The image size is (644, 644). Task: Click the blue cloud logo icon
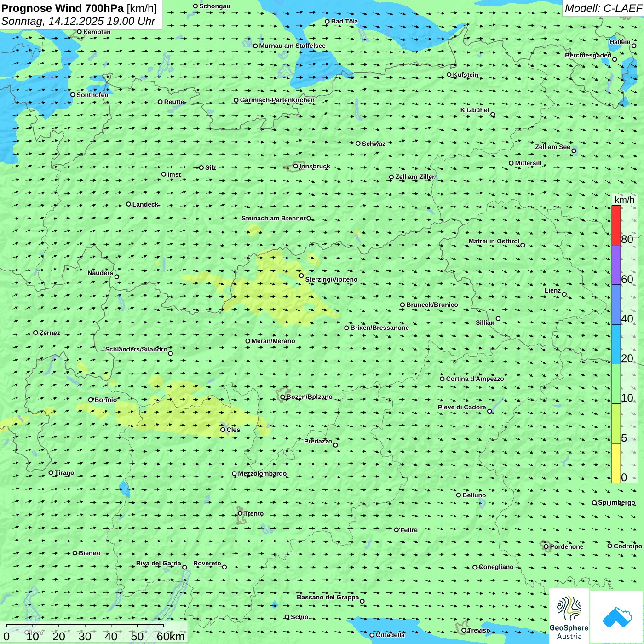[617, 617]
